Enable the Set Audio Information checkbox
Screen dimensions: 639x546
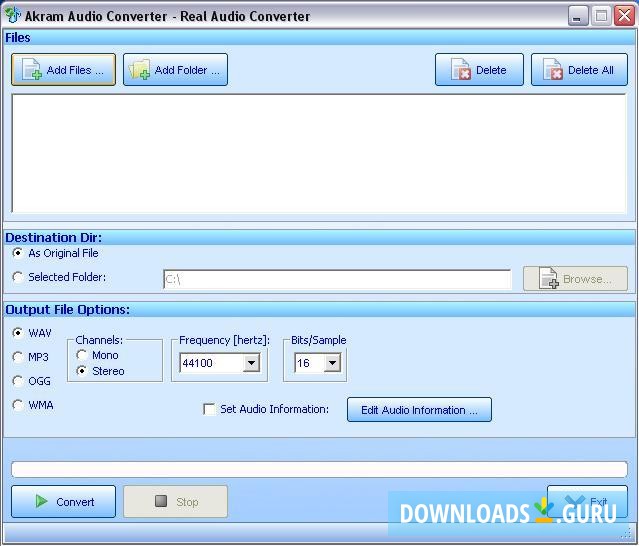[x=209, y=409]
